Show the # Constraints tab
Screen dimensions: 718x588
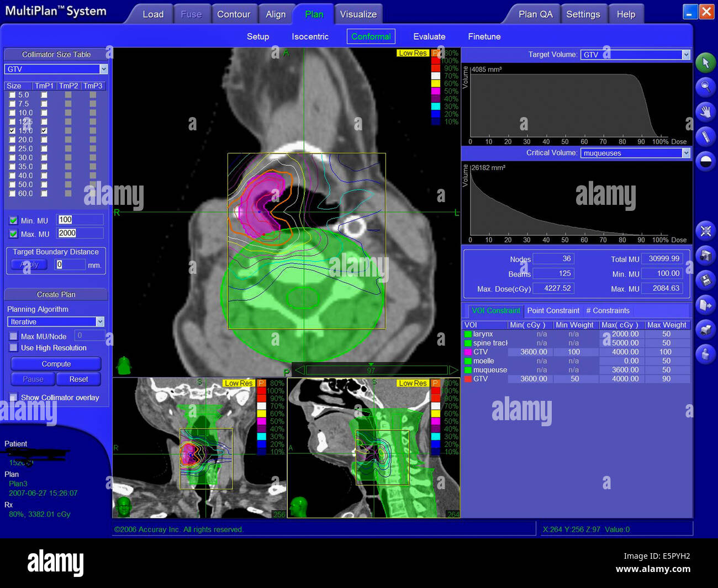pyautogui.click(x=608, y=311)
